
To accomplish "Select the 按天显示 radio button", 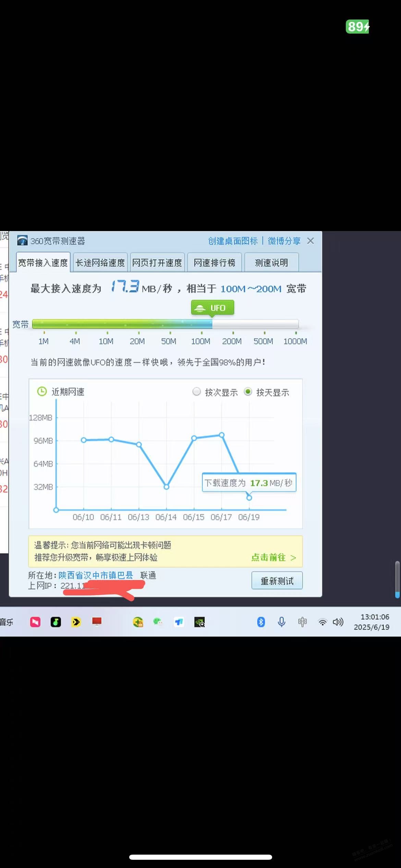I will (248, 391).
